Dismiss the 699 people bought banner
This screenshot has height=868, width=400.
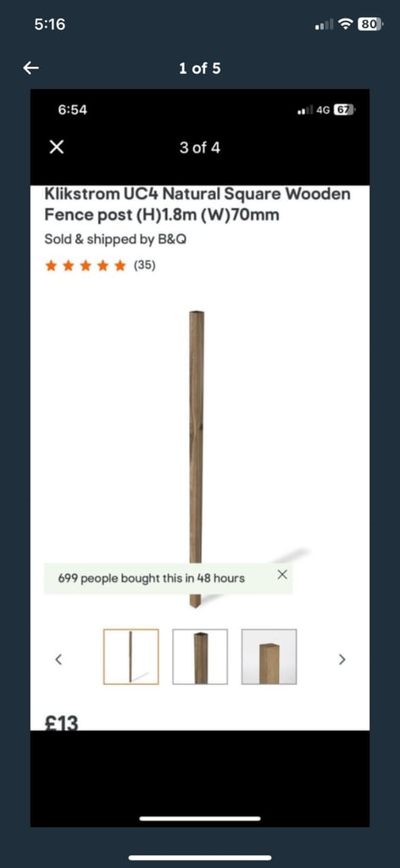tap(282, 574)
